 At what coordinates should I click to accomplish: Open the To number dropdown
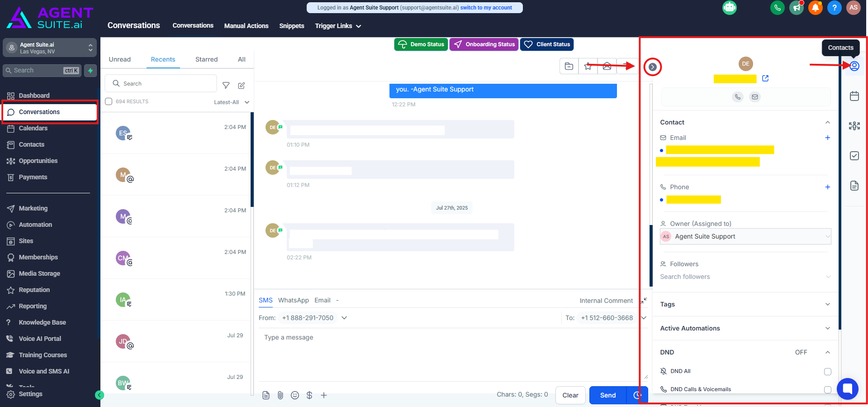point(644,318)
